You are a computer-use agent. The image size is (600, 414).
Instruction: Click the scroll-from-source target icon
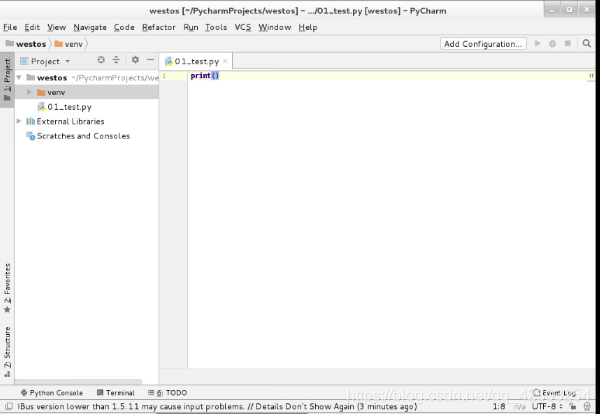click(101, 60)
